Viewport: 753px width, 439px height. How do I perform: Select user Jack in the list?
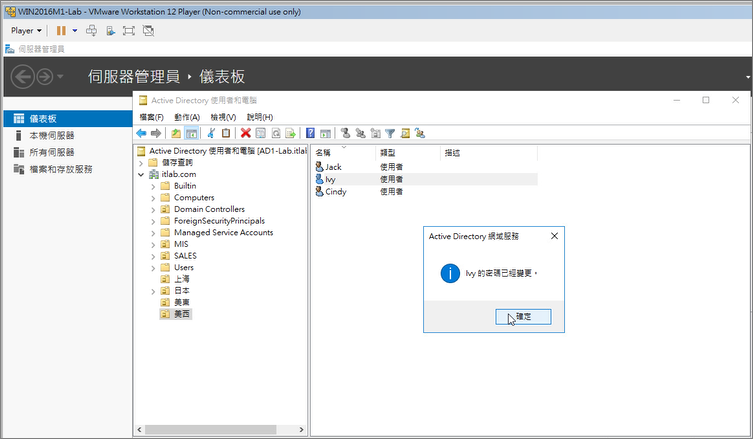(328, 167)
